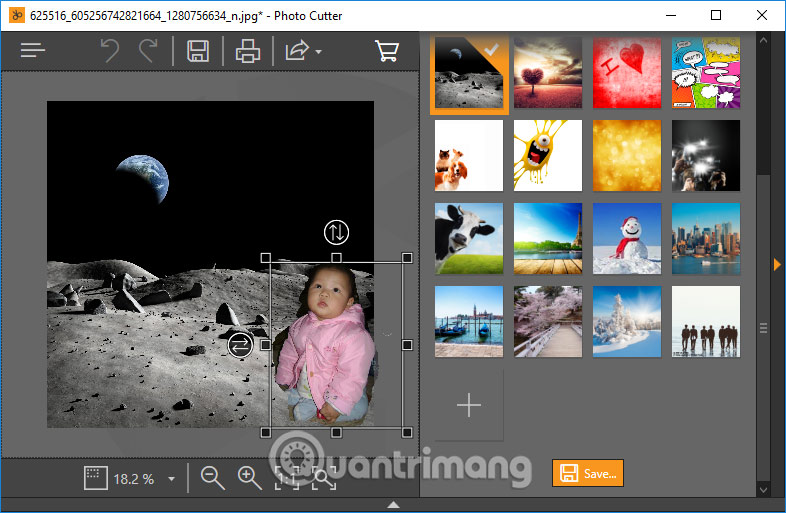This screenshot has width=786, height=513.
Task: Flip cutout vertically with circular arrows icon
Action: [x=336, y=232]
